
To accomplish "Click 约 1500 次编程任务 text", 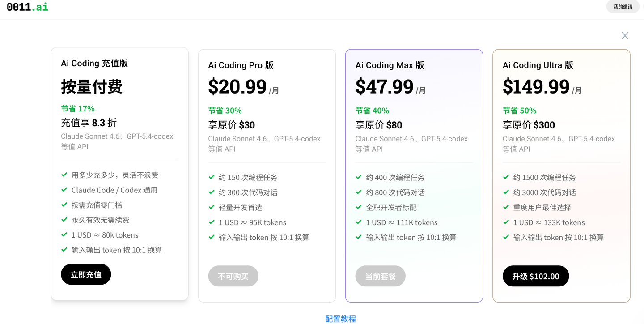I will pos(545,177).
